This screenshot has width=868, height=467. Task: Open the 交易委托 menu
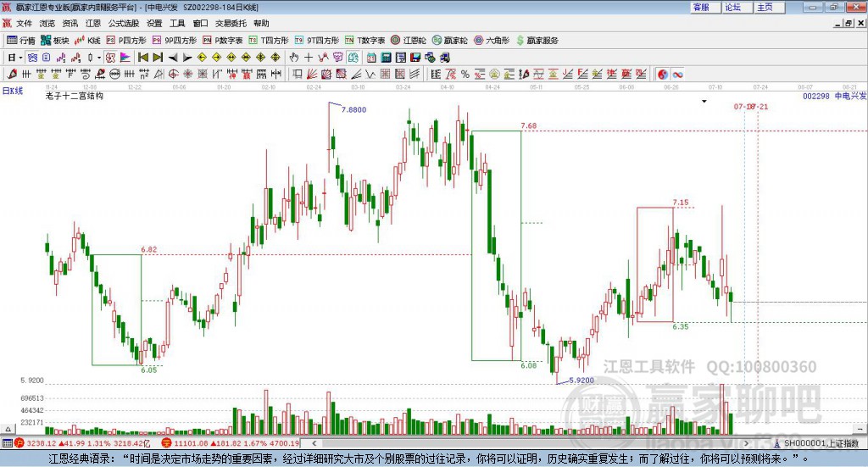[x=231, y=23]
